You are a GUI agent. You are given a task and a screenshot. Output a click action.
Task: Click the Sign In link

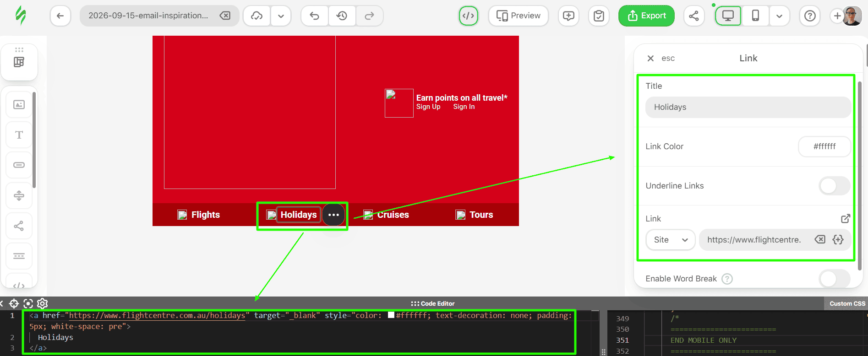464,107
